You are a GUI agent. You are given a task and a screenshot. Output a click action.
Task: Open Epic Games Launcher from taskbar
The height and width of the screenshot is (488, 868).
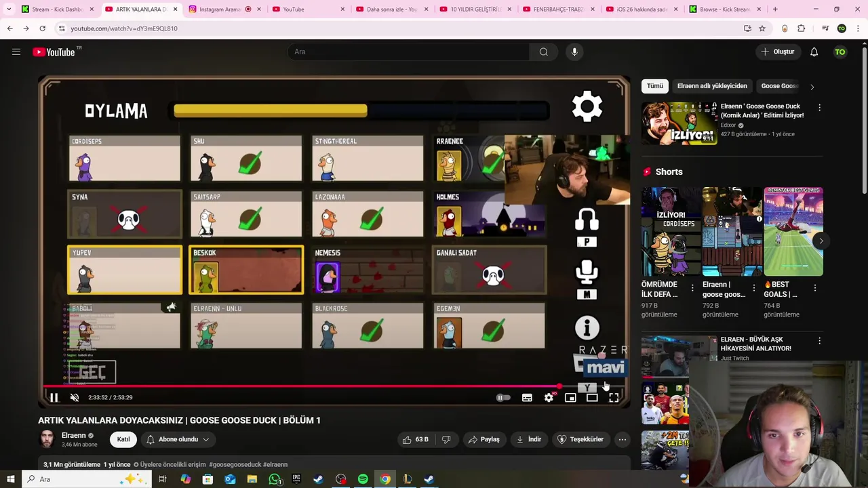[296, 479]
